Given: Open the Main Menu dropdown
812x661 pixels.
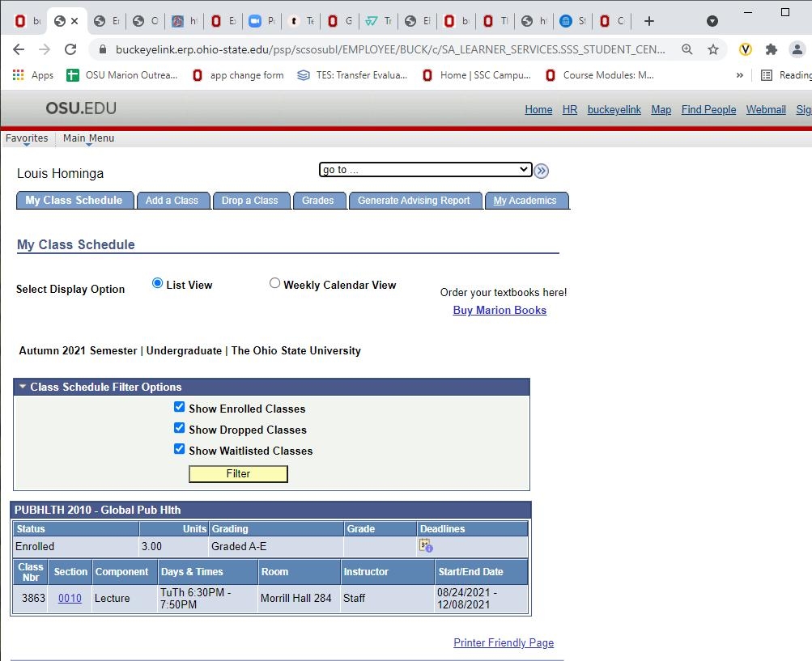Looking at the screenshot, I should pos(88,138).
